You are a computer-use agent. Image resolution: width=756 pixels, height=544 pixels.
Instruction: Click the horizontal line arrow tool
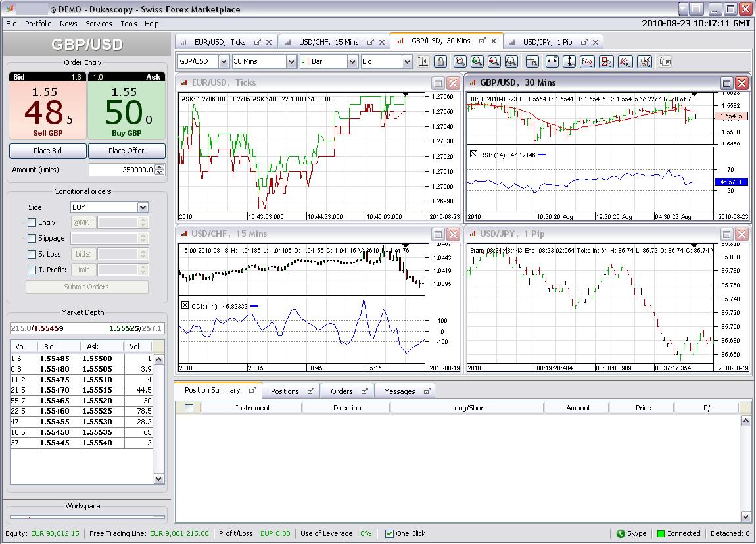[552, 62]
